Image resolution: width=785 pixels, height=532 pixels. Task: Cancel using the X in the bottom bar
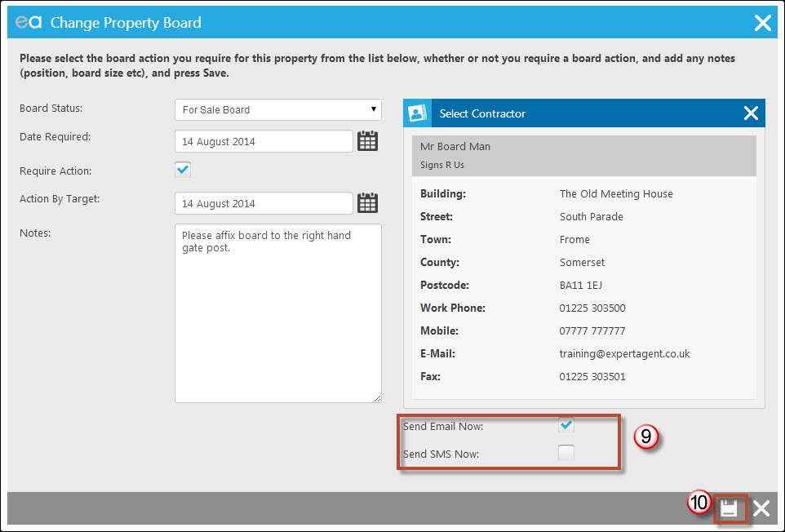[761, 508]
